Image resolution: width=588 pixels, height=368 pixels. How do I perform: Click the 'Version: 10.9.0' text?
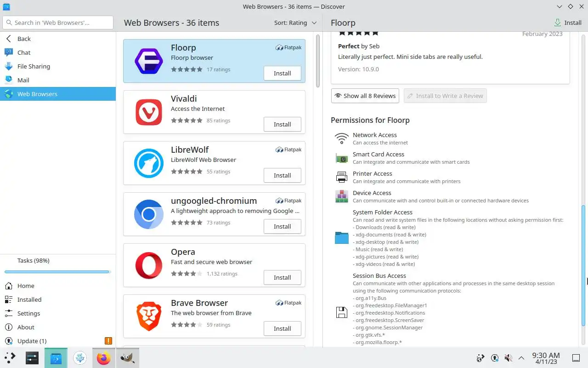(358, 69)
